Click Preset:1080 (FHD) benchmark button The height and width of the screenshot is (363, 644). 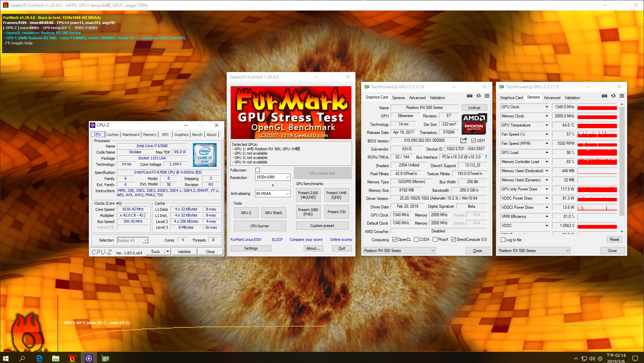(308, 212)
